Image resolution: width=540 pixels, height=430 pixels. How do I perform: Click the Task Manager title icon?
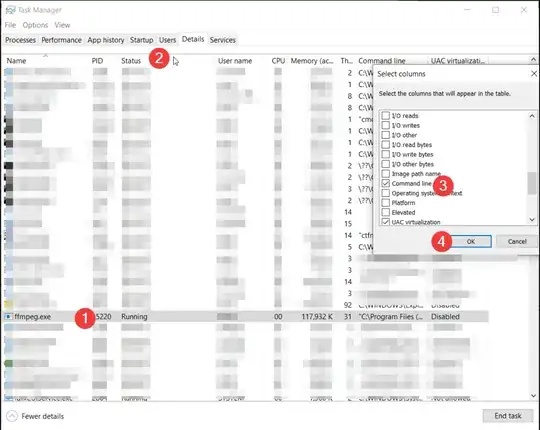point(10,10)
